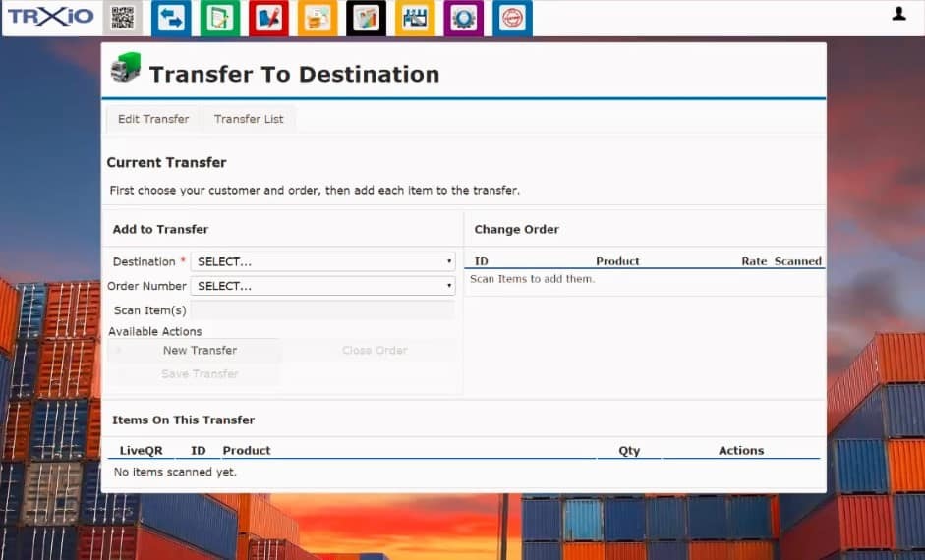The height and width of the screenshot is (560, 925).
Task: Open the QR code scanner icon
Action: [x=122, y=18]
